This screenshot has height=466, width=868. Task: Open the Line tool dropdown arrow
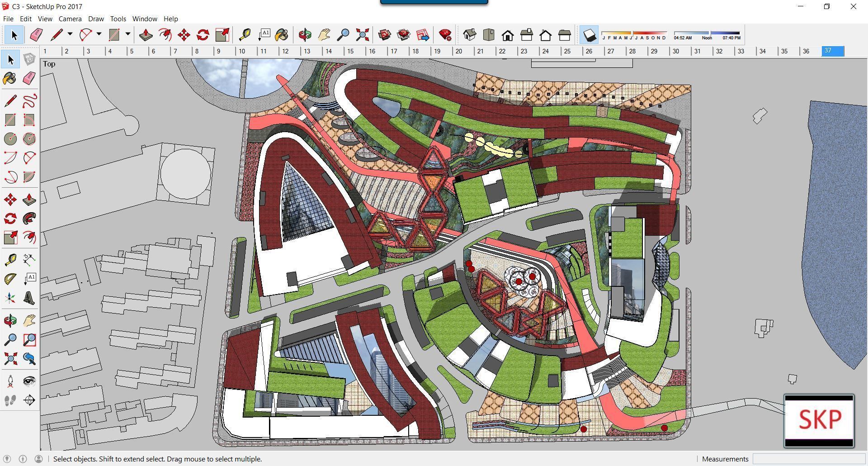[x=70, y=34]
